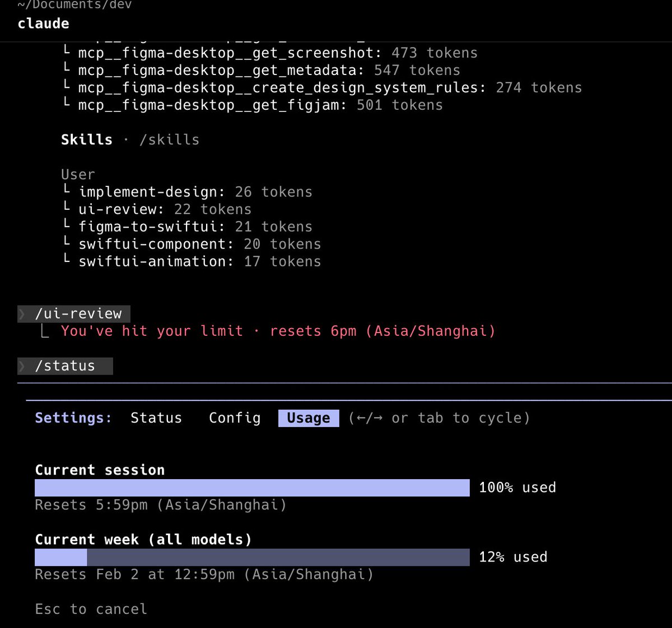
Task: Click the 12% used value
Action: coord(513,557)
